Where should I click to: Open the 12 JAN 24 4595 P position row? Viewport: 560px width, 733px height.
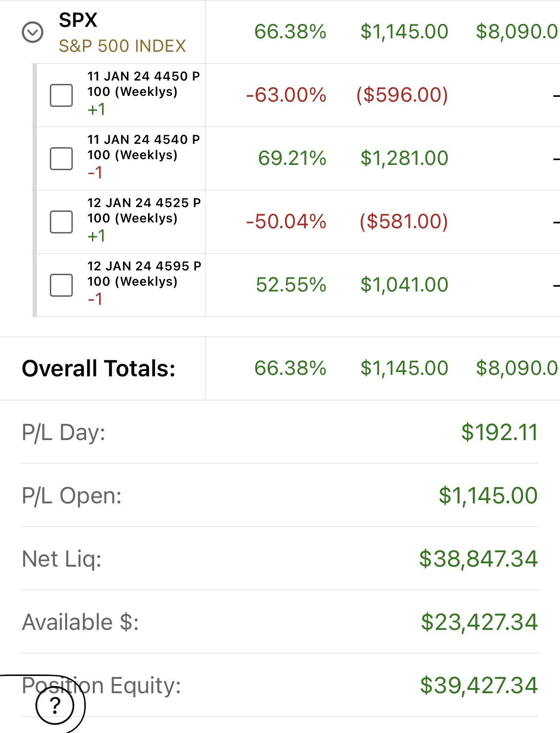(x=296, y=285)
